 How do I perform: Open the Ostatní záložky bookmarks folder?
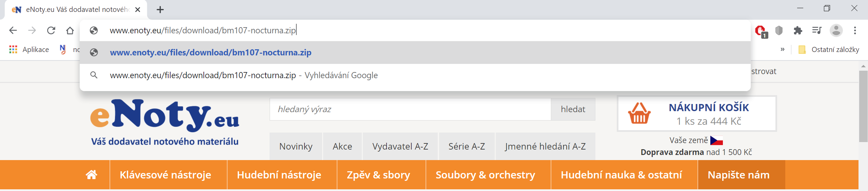coord(829,50)
